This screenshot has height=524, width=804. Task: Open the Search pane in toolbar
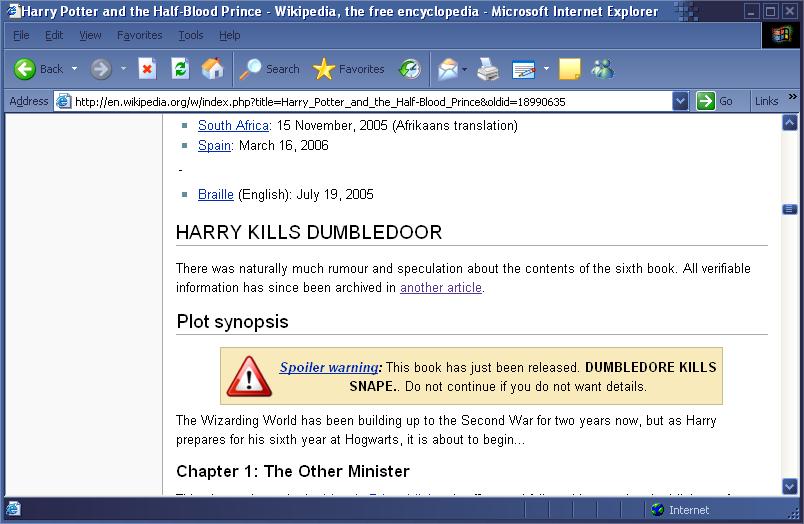[x=269, y=69]
